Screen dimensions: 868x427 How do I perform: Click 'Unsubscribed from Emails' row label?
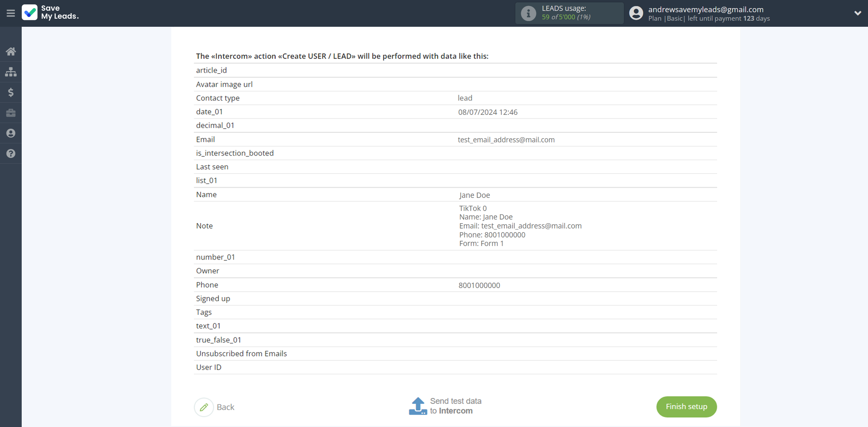pyautogui.click(x=241, y=353)
